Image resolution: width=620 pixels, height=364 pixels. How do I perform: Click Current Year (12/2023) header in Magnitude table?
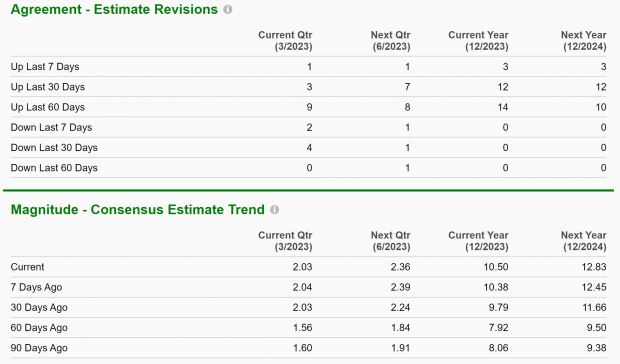pyautogui.click(x=478, y=241)
